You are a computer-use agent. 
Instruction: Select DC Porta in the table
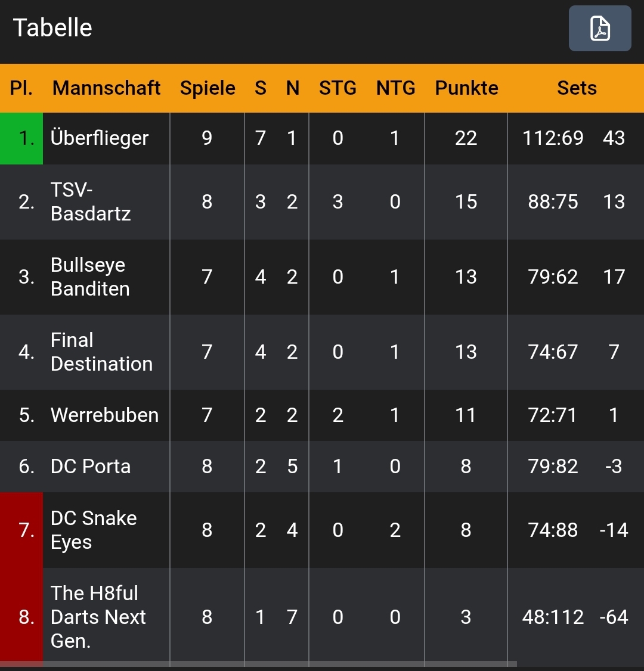(91, 467)
